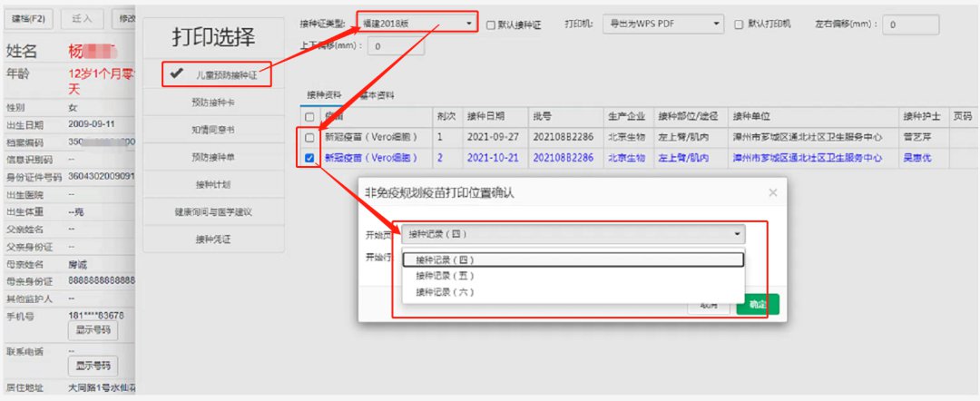Viewport: 980px width, 401px height.
Task: Open the 打印机 dropdown showing 导出为WPS PDF
Action: coord(663,24)
